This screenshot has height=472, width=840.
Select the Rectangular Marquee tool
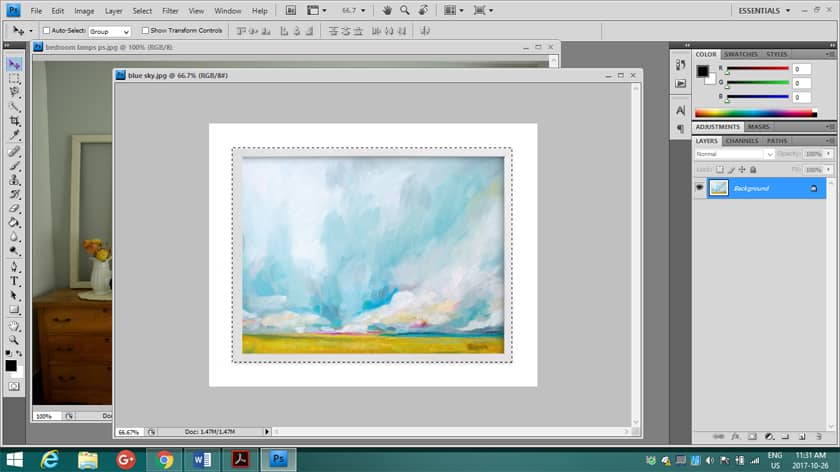coord(14,79)
